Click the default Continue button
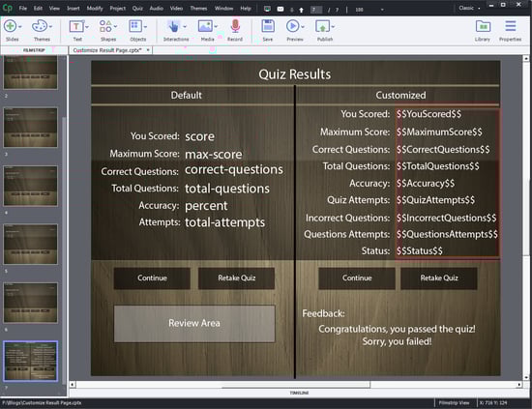 coord(152,278)
